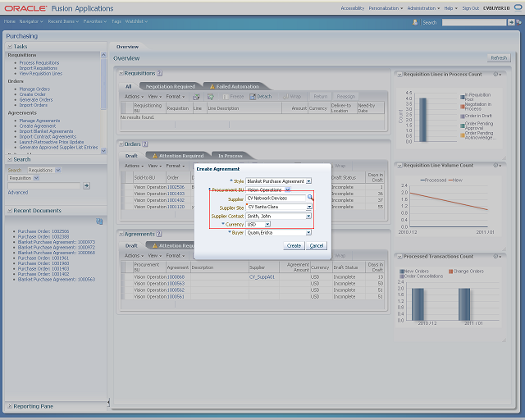Viewport: 525px width, 420px height.
Task: Click the Tags link in navigation bar
Action: tap(116, 21)
